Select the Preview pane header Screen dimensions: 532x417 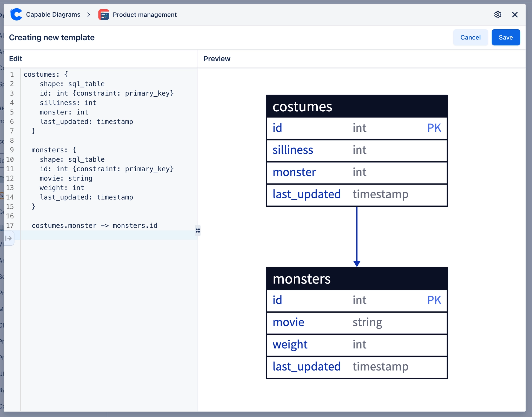(217, 59)
